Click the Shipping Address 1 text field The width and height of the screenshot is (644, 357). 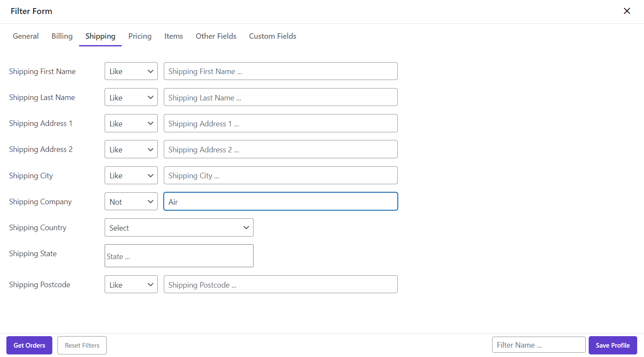click(281, 123)
